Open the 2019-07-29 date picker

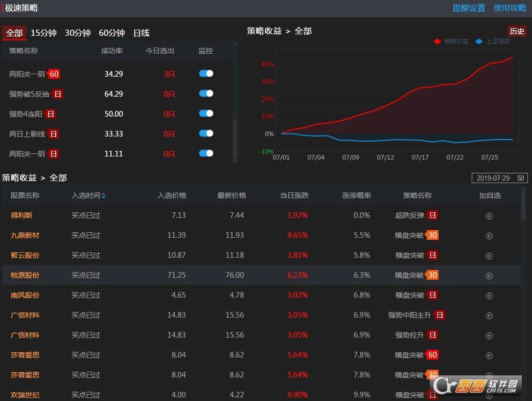(x=499, y=178)
